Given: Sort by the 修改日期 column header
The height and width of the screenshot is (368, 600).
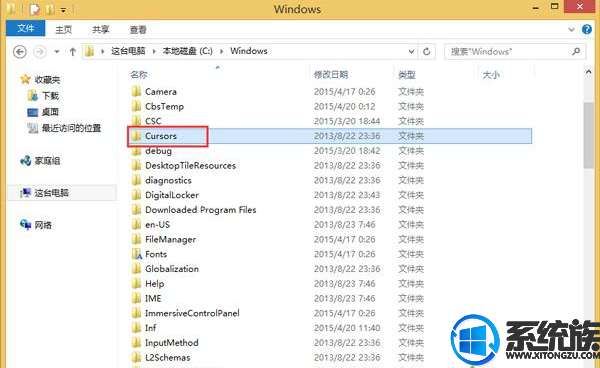Looking at the screenshot, I should click(331, 75).
